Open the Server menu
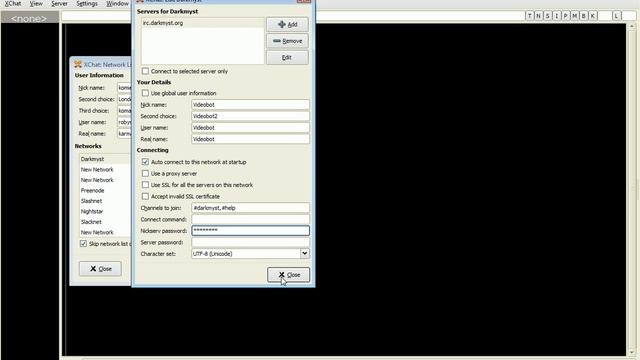Viewport: 640px width, 360px height. (x=59, y=4)
